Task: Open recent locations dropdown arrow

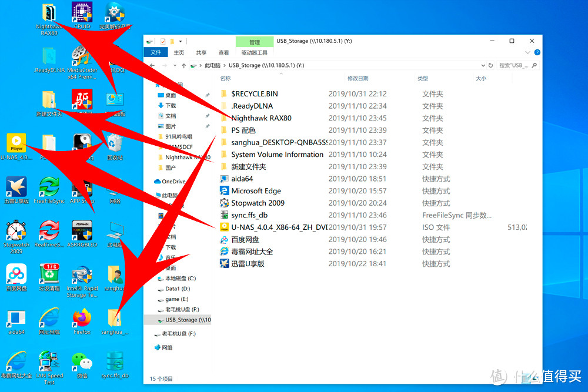Action: pos(175,66)
